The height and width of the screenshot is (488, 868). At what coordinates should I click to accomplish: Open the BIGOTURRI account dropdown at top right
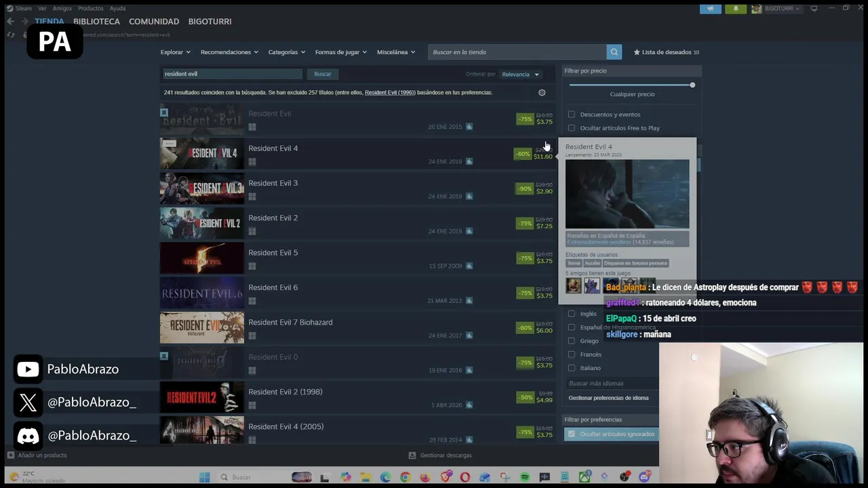click(781, 9)
